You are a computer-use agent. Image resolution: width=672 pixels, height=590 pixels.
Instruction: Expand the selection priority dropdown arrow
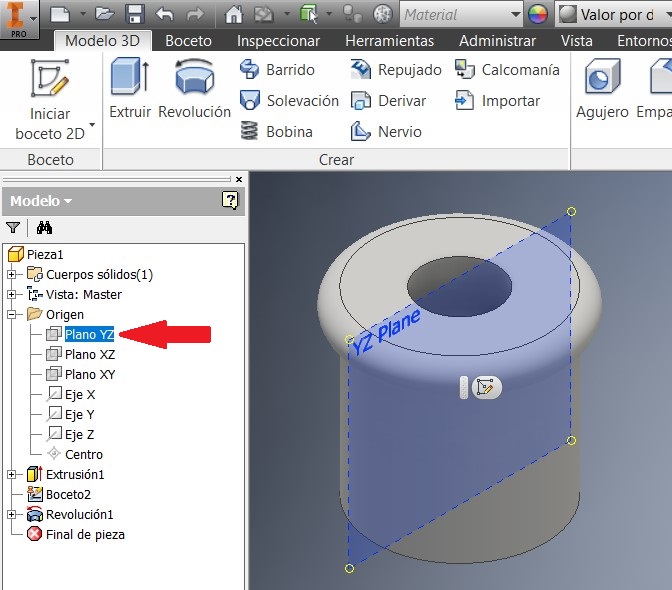coord(329,14)
